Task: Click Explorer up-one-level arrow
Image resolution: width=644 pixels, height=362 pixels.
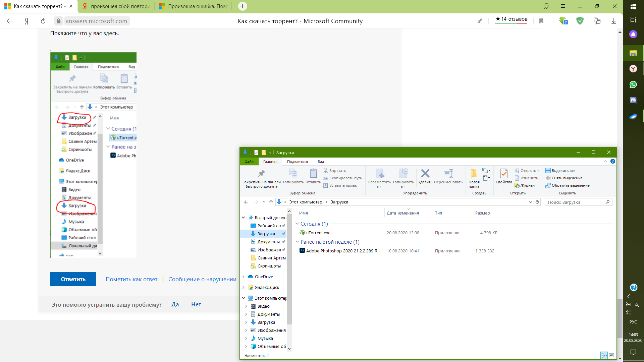Action: pyautogui.click(x=271, y=202)
